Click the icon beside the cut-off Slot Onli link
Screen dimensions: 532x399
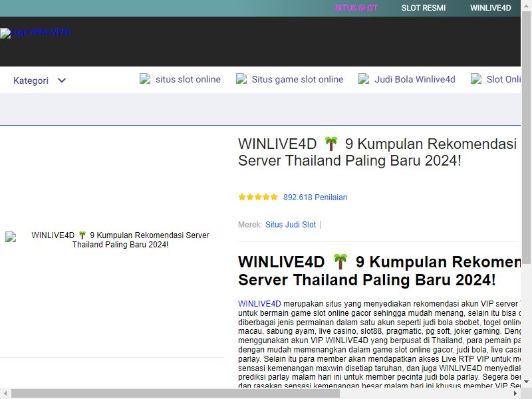[x=476, y=79]
